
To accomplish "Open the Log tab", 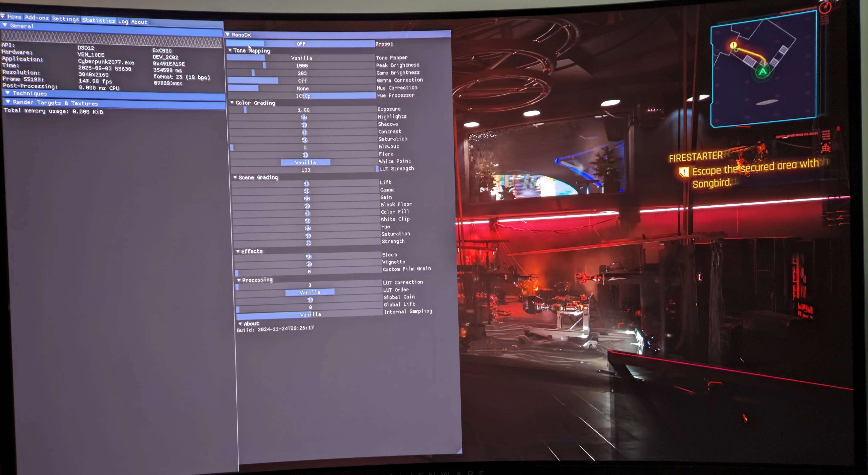I will pyautogui.click(x=123, y=21).
